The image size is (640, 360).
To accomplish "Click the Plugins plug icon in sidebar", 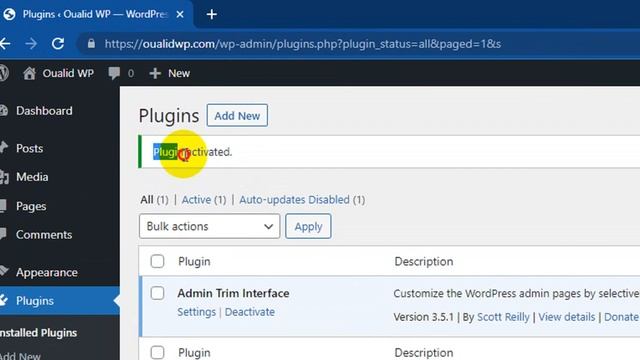I will click(4, 300).
